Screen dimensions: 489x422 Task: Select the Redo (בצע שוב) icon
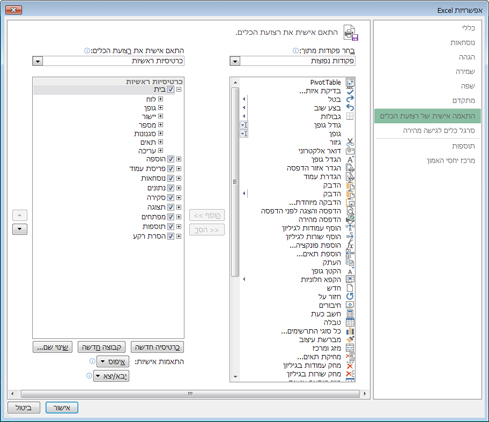[350, 108]
